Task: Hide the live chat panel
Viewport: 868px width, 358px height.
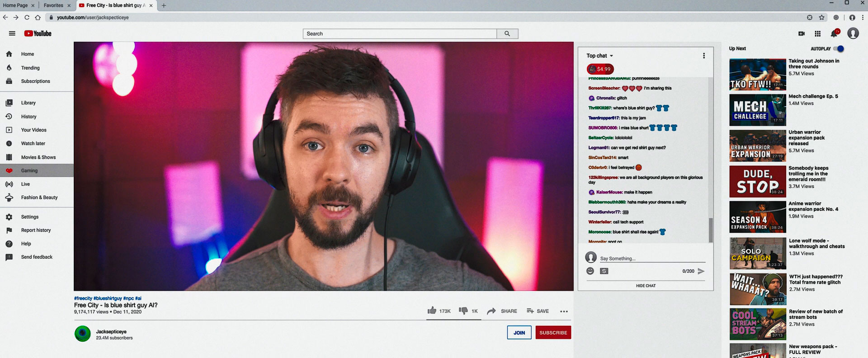Action: [x=646, y=286]
